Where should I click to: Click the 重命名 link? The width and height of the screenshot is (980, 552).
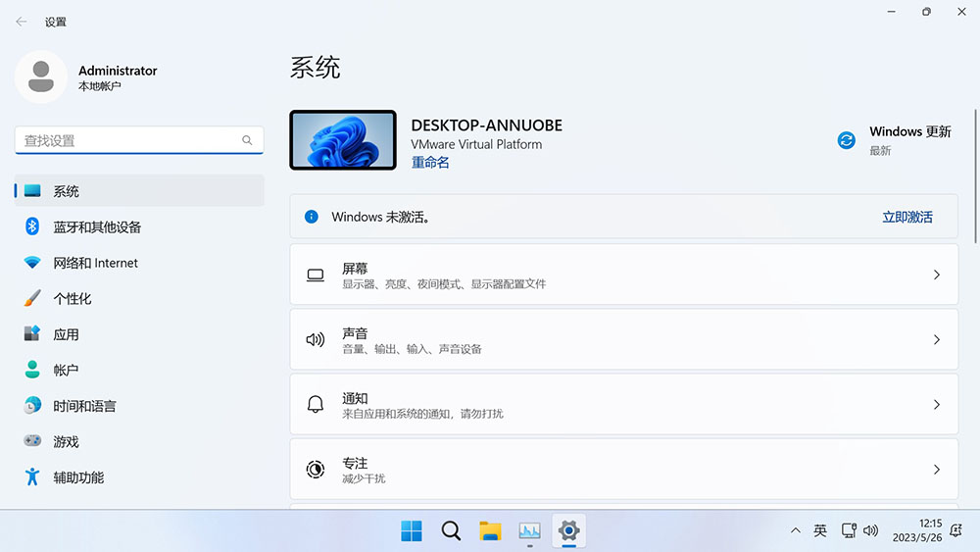click(430, 163)
